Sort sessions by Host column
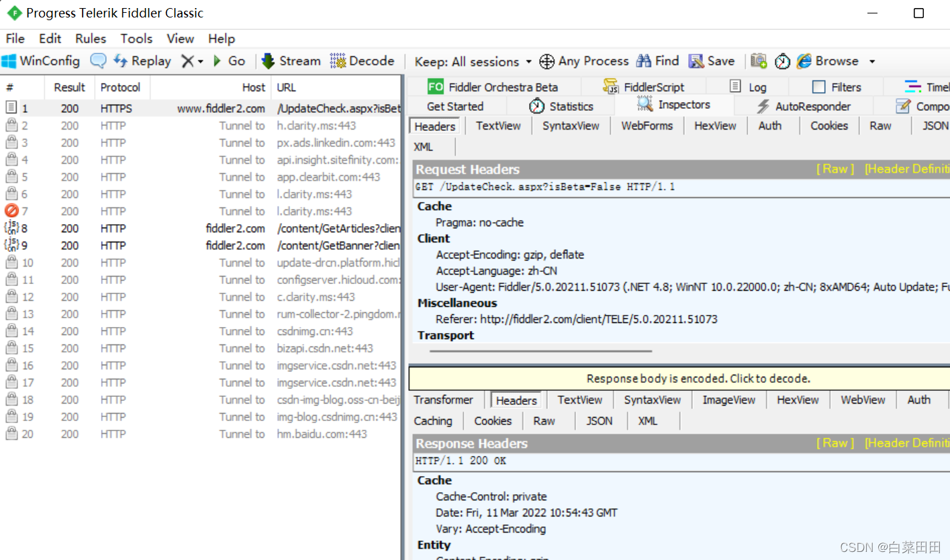The image size is (950, 560). pos(210,87)
